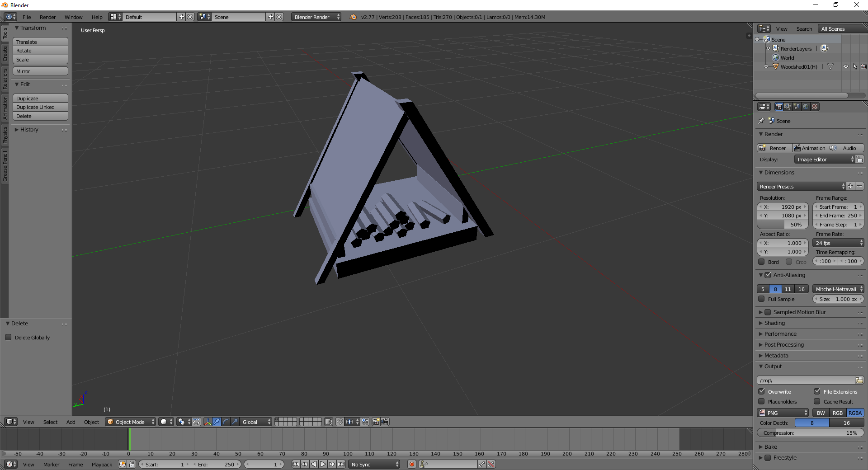Open the Object Mode dropdown

coord(130,422)
